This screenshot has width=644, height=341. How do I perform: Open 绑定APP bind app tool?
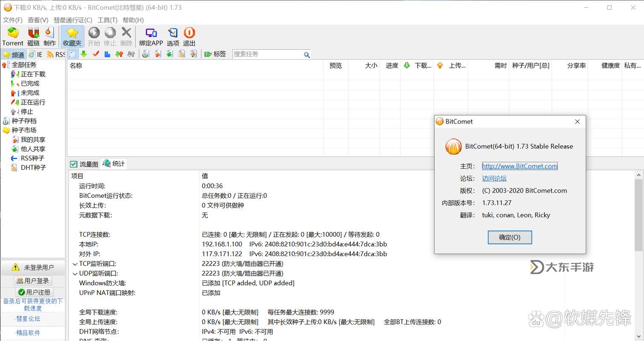(151, 37)
